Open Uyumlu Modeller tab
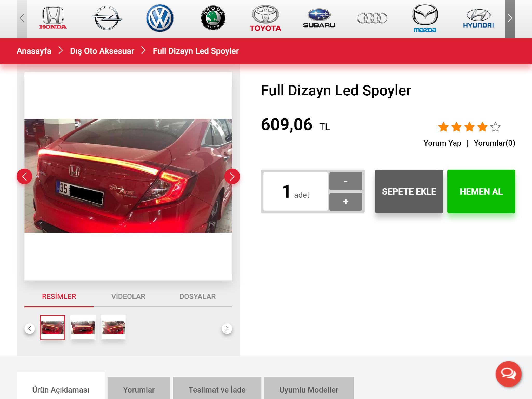 pyautogui.click(x=309, y=388)
